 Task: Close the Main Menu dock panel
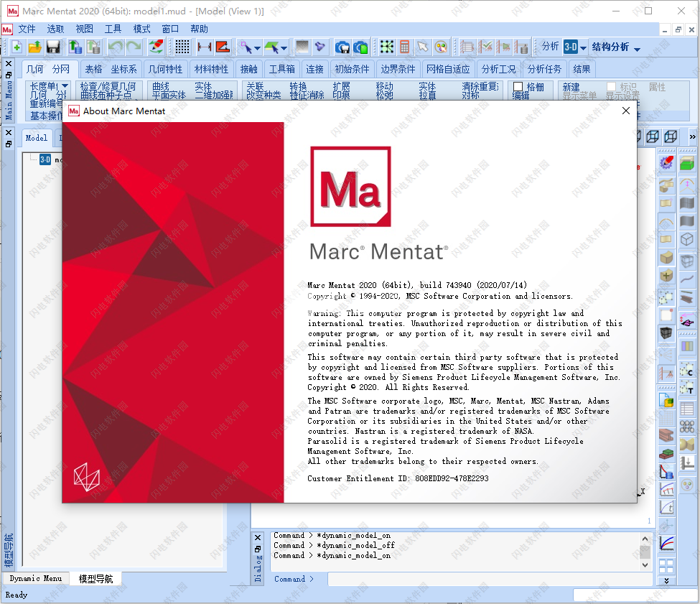[9, 64]
